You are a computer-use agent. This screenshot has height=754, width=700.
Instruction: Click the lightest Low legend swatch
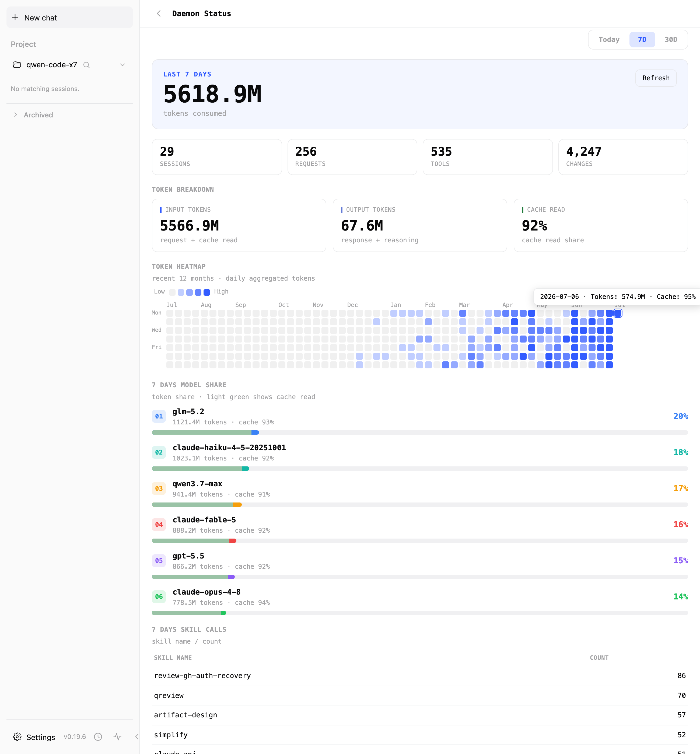pyautogui.click(x=172, y=292)
